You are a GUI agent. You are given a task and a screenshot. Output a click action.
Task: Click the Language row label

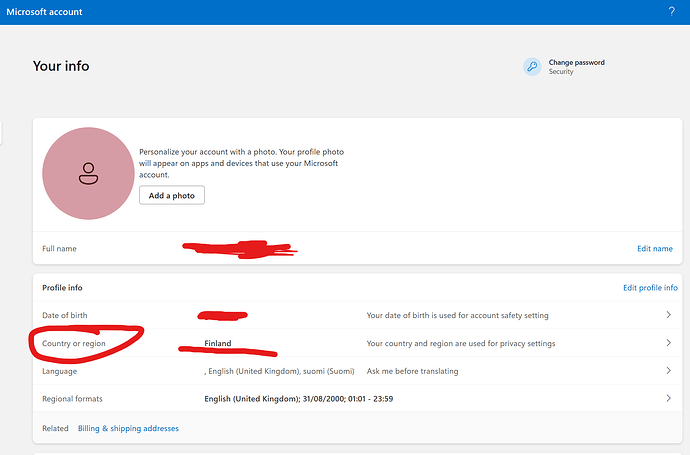(x=59, y=371)
